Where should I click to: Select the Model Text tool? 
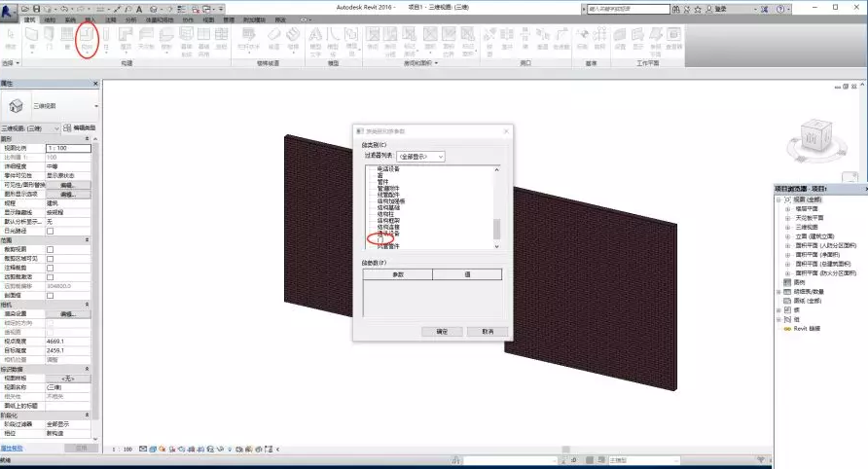pyautogui.click(x=315, y=41)
